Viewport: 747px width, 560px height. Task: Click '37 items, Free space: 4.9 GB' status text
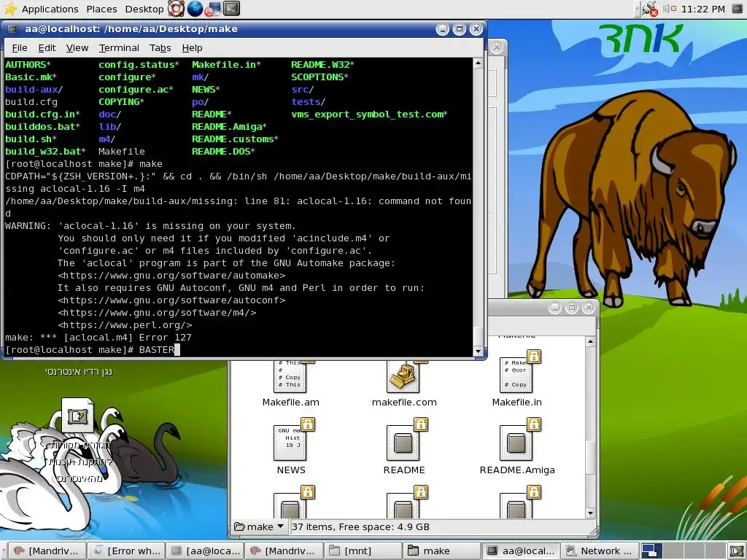pos(360,526)
